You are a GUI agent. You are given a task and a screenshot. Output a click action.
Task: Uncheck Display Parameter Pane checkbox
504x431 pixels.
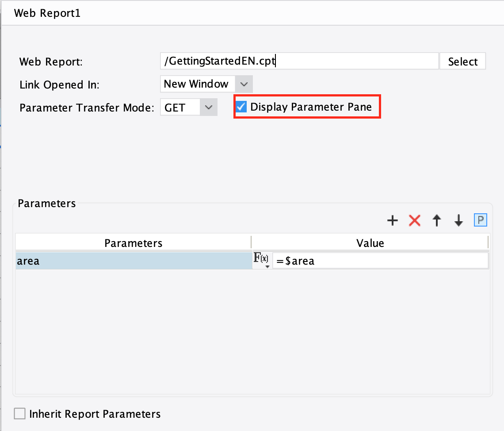(241, 107)
